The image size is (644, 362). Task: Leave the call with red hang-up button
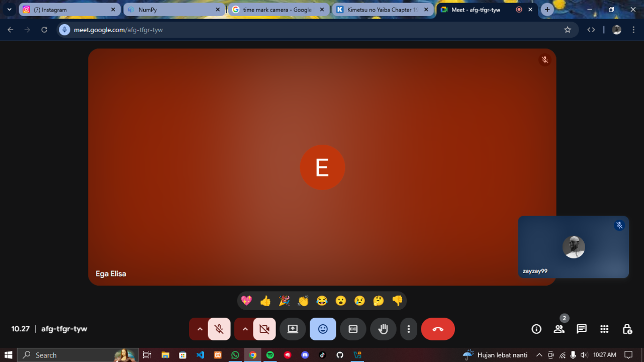pos(438,329)
